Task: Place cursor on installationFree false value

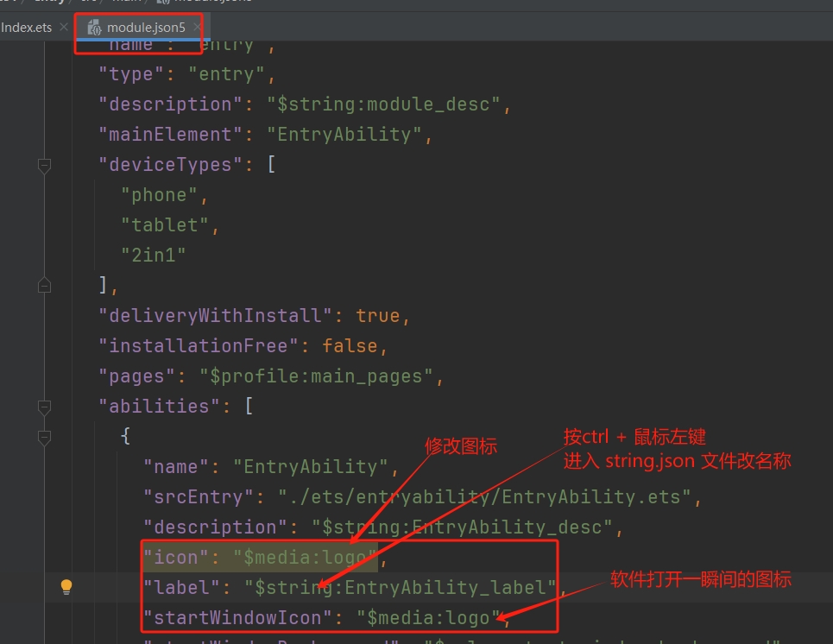Action: (x=350, y=346)
